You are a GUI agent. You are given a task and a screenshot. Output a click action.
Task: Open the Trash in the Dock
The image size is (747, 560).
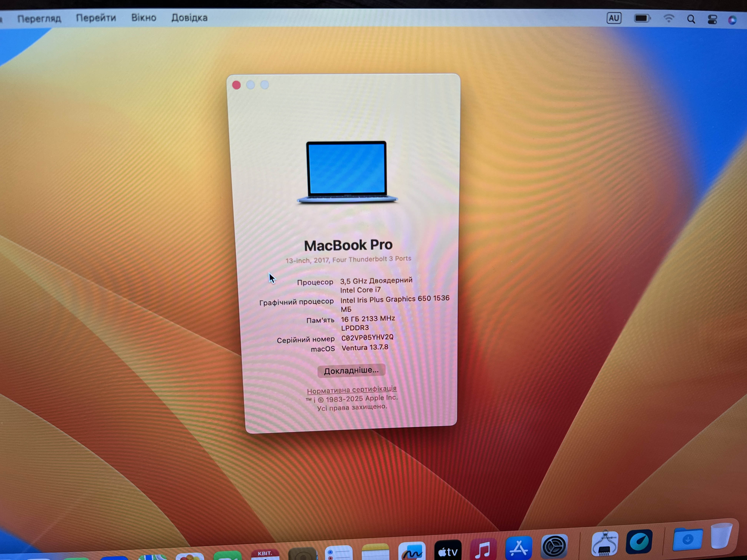pos(721,536)
